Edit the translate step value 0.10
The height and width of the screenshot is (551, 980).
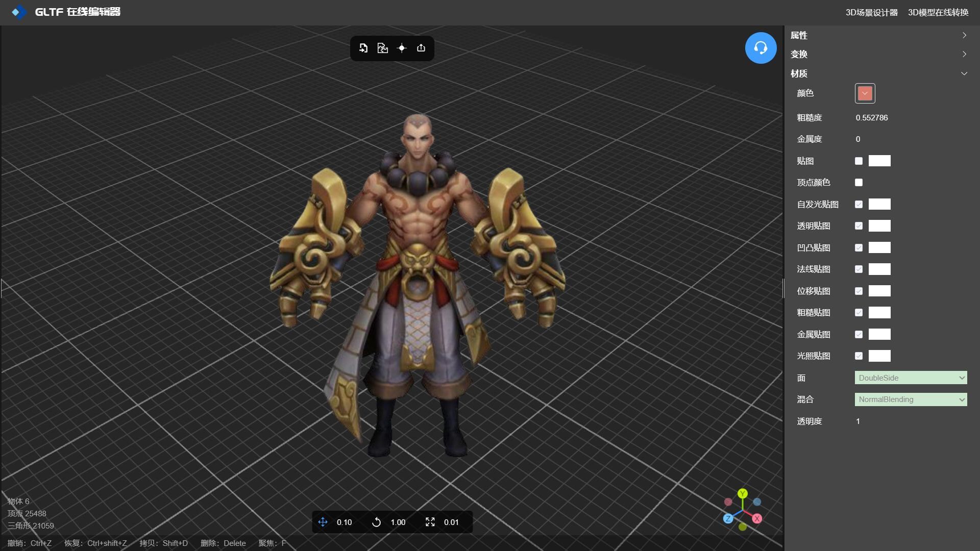(x=344, y=522)
